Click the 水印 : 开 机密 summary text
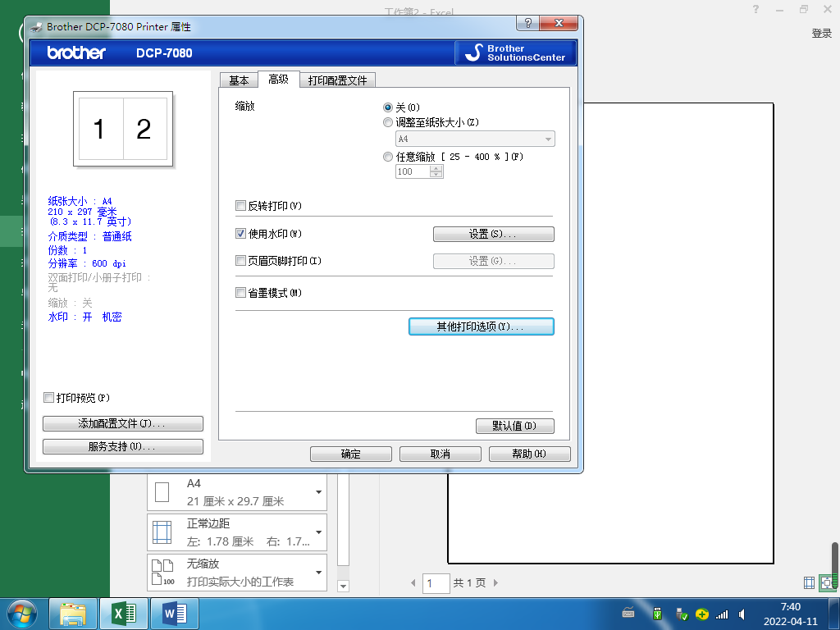Screen dimensions: 840x630 pyautogui.click(x=84, y=317)
